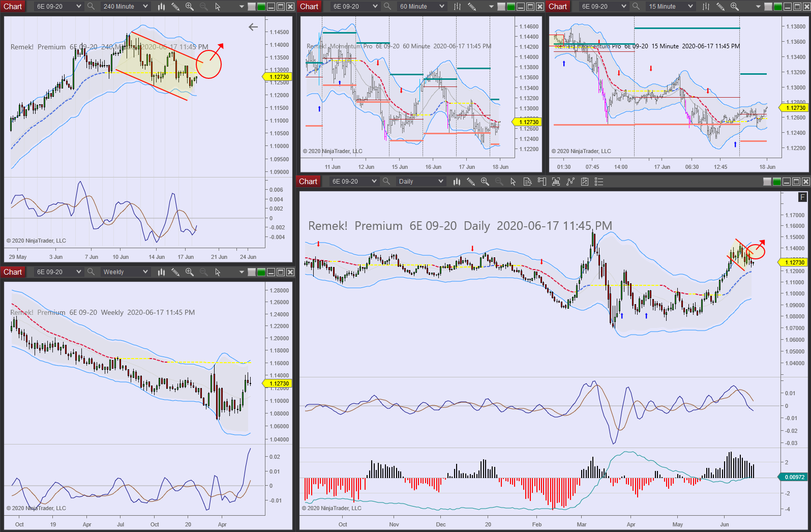Open the 240 Minute interval dropdown
Screen dimensions: 811x532
[125, 7]
